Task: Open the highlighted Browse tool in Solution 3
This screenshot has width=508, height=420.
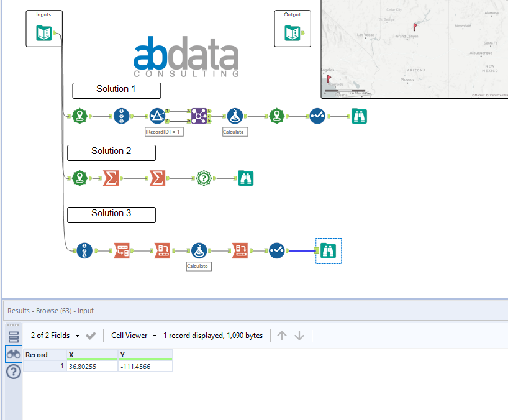Action: pos(328,251)
